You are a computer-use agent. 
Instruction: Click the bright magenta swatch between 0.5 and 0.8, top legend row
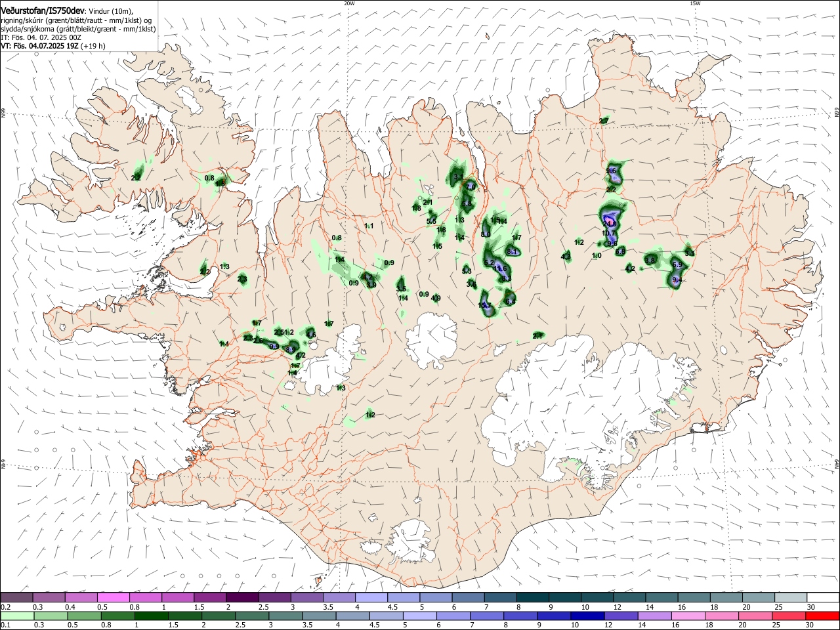pyautogui.click(x=114, y=597)
